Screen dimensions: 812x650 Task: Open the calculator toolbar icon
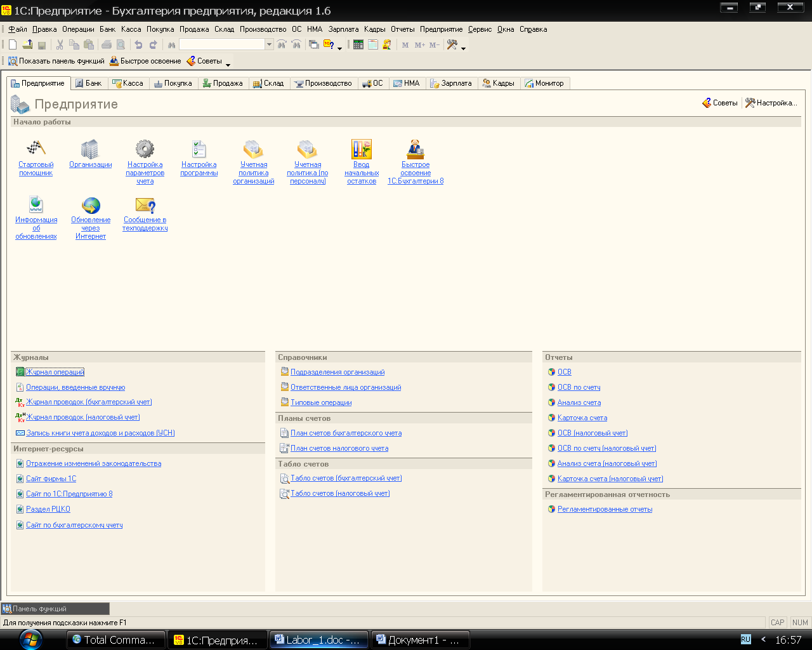click(358, 44)
